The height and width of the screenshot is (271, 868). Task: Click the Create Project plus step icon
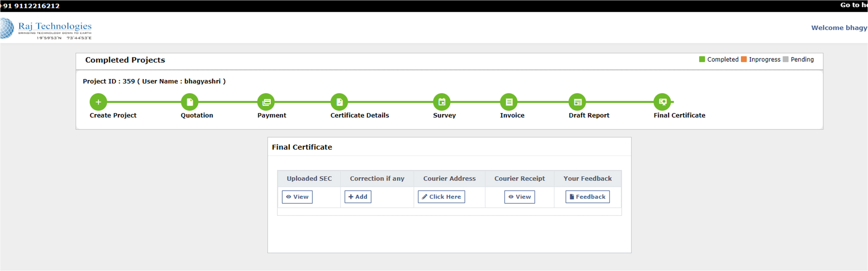pyautogui.click(x=98, y=102)
